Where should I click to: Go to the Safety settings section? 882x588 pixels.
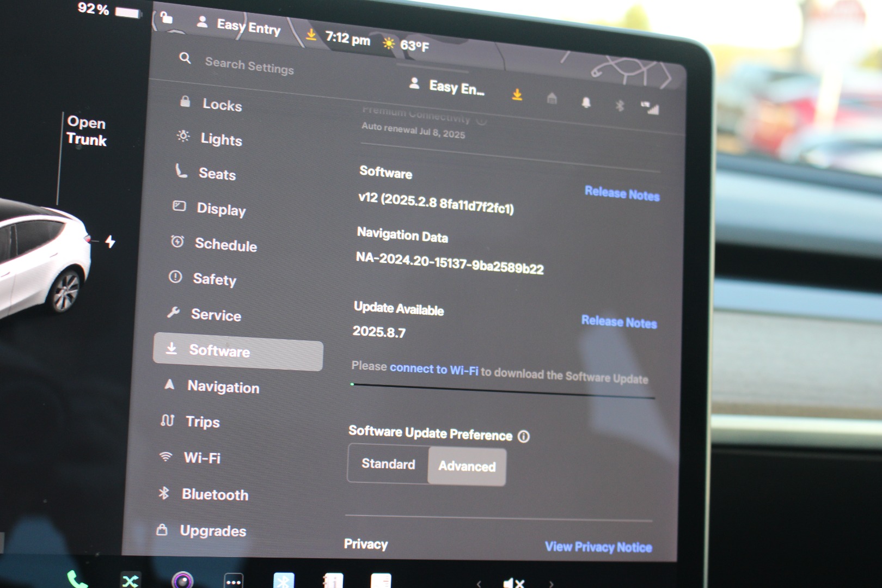[x=214, y=279]
